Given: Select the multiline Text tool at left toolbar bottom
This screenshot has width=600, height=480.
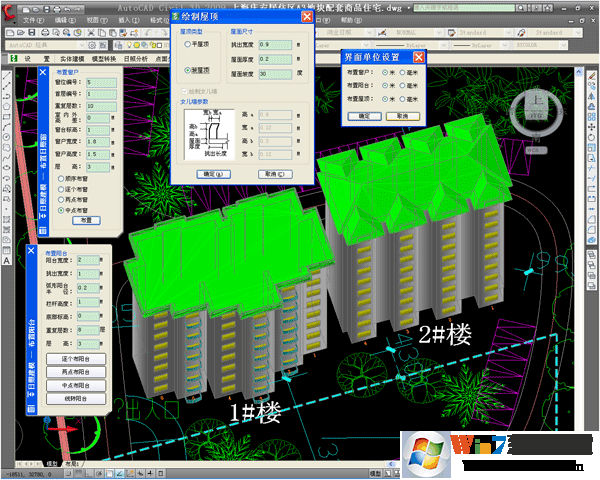Looking at the screenshot, I should pyautogui.click(x=8, y=260).
